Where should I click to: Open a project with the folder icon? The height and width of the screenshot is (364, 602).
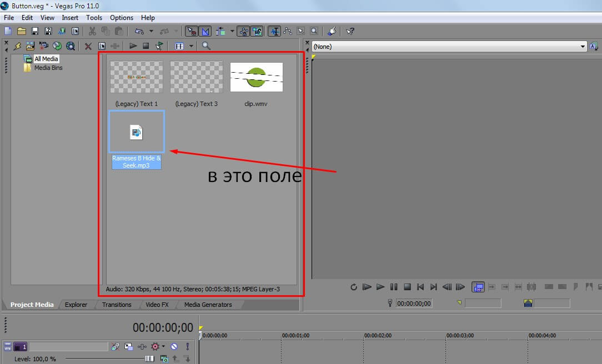click(x=22, y=31)
